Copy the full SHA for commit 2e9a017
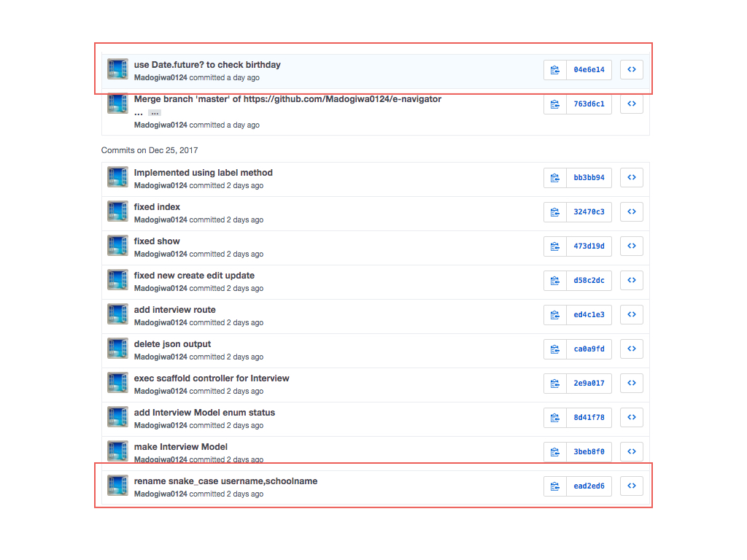747x560 pixels. click(x=555, y=384)
